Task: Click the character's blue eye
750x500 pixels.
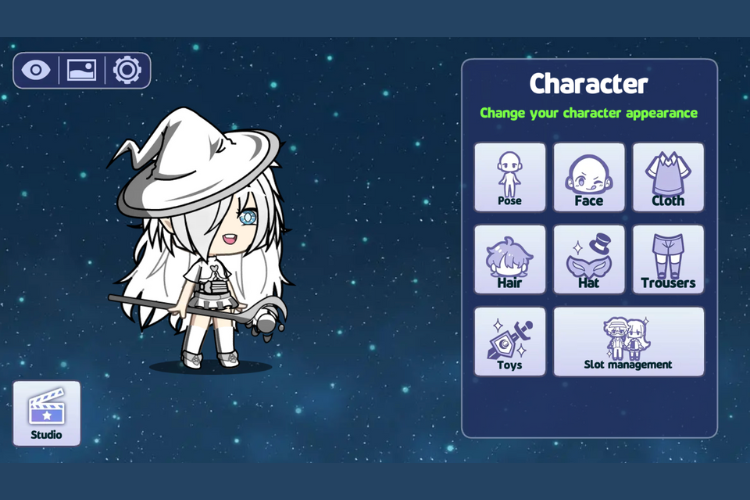Action: pyautogui.click(x=248, y=218)
